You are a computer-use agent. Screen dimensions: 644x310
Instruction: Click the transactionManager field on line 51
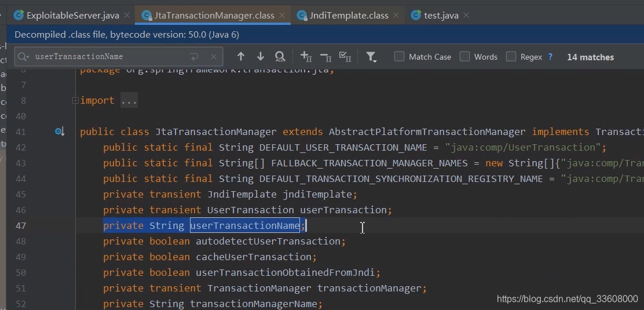(x=369, y=288)
